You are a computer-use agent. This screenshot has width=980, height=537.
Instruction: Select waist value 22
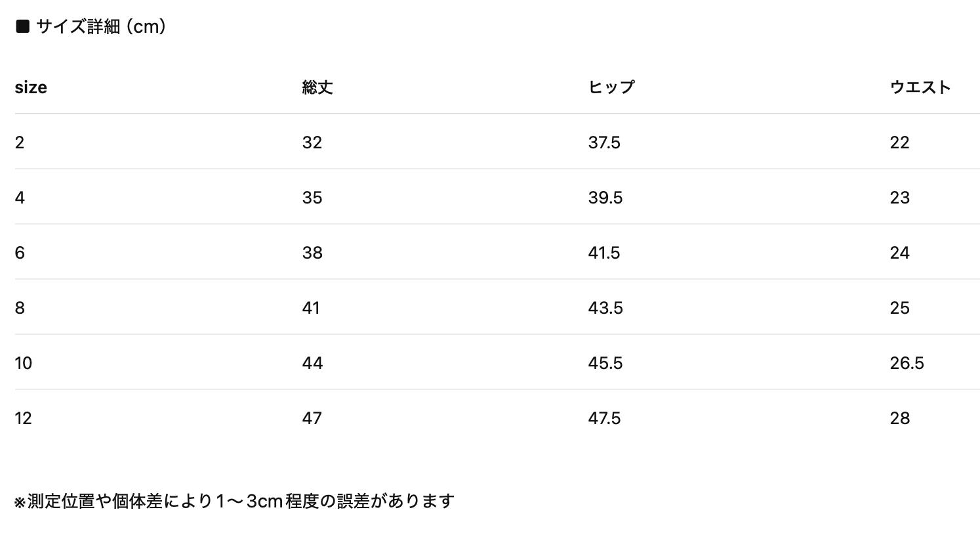point(899,142)
